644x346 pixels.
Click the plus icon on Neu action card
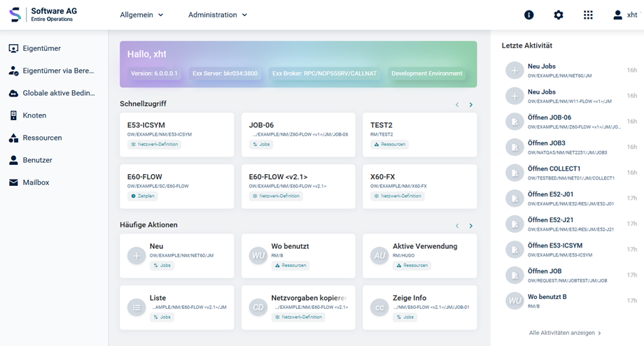click(x=136, y=256)
